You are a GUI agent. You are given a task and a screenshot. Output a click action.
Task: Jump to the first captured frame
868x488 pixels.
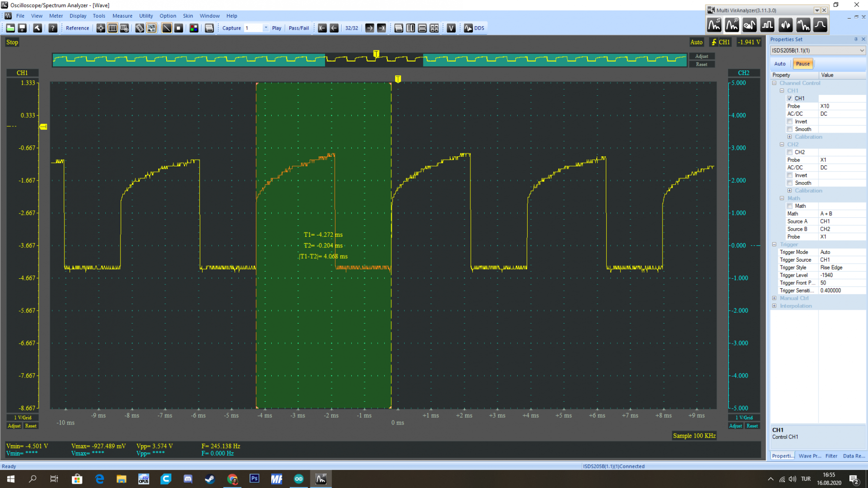click(322, 28)
